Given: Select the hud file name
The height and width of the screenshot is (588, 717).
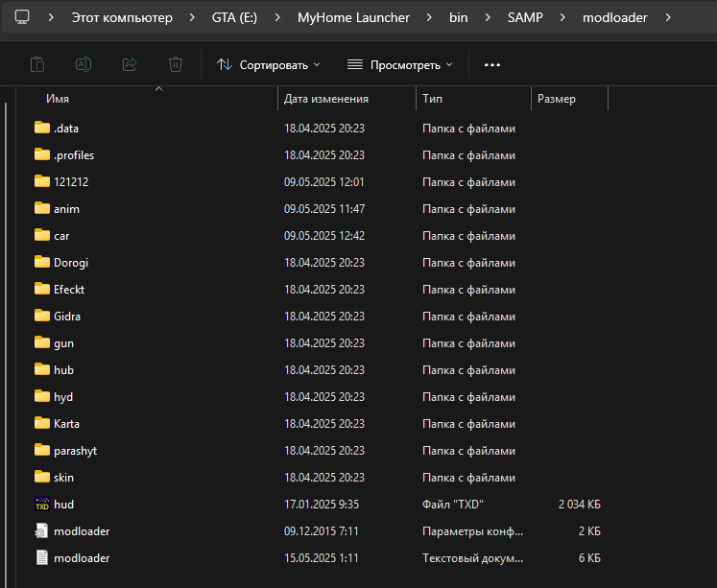Looking at the screenshot, I should [63, 505].
